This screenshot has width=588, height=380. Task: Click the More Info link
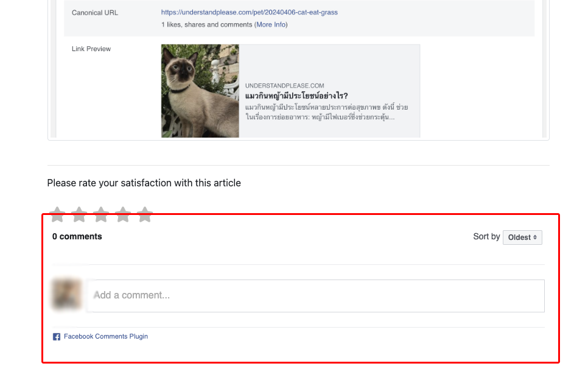[271, 25]
